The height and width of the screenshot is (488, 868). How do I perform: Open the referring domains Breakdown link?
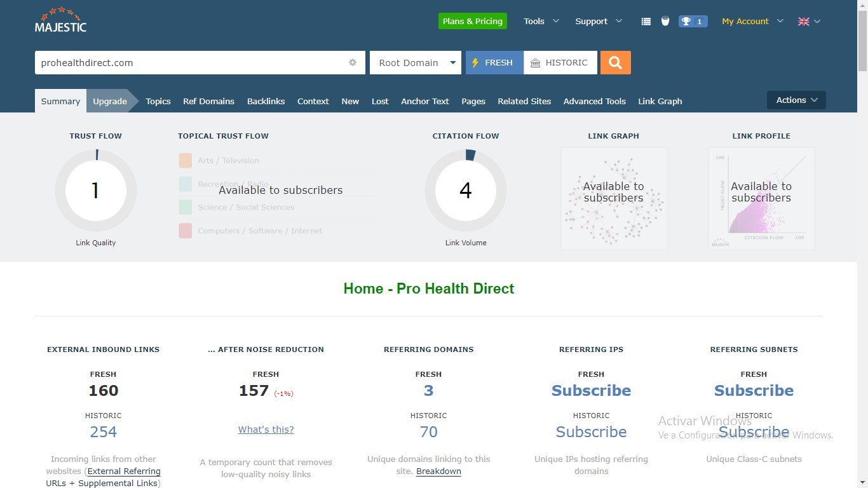[438, 471]
